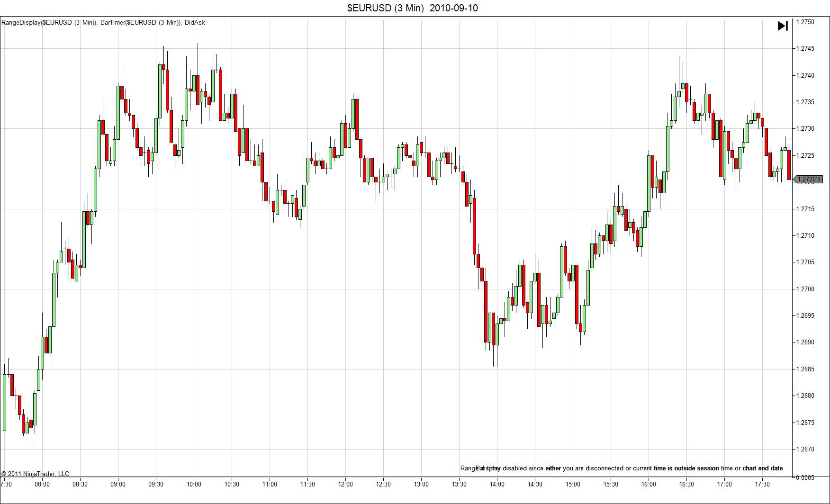Click the 12:00 time axis label
The image size is (830, 504).
tap(345, 484)
